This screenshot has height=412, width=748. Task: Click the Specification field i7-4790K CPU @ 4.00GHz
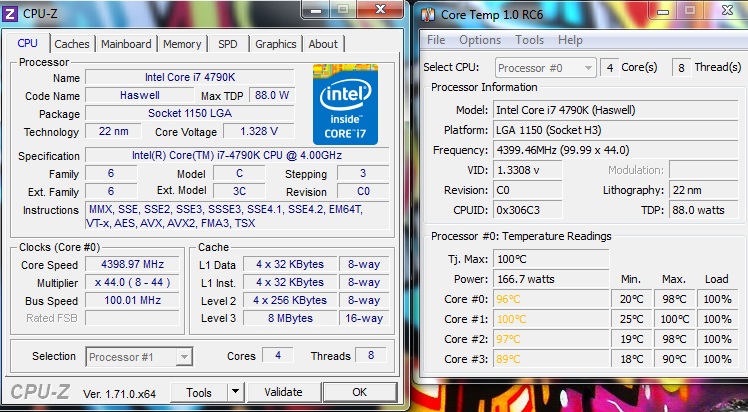coord(237,155)
